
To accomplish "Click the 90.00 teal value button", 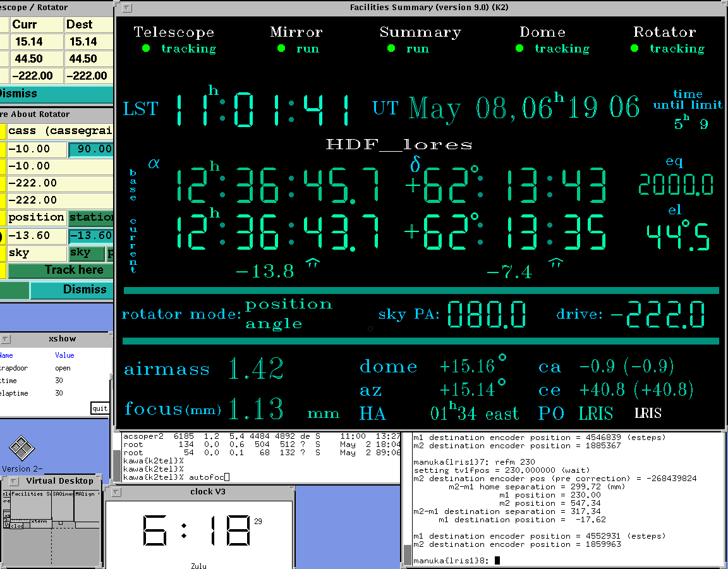I will point(91,150).
